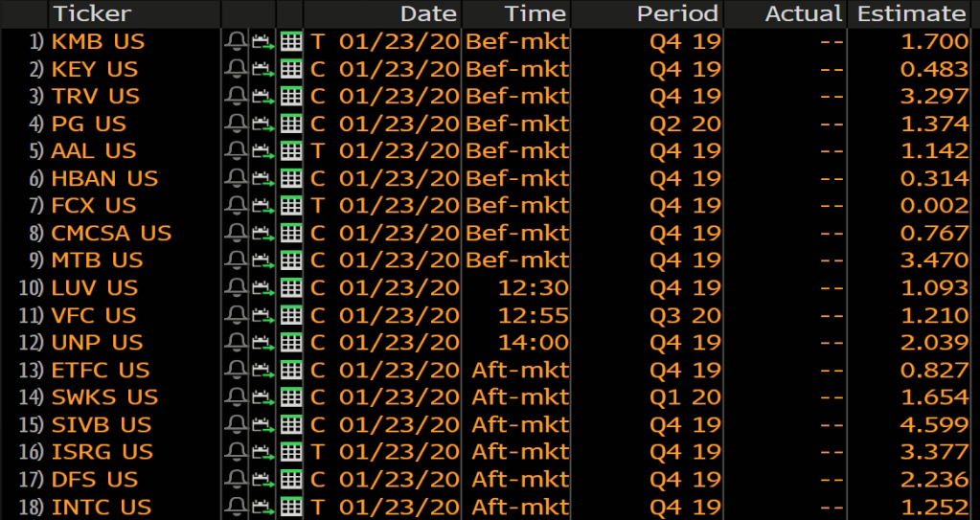Click the calendar export icon for KMB US
The width and height of the screenshot is (980, 520).
(263, 42)
